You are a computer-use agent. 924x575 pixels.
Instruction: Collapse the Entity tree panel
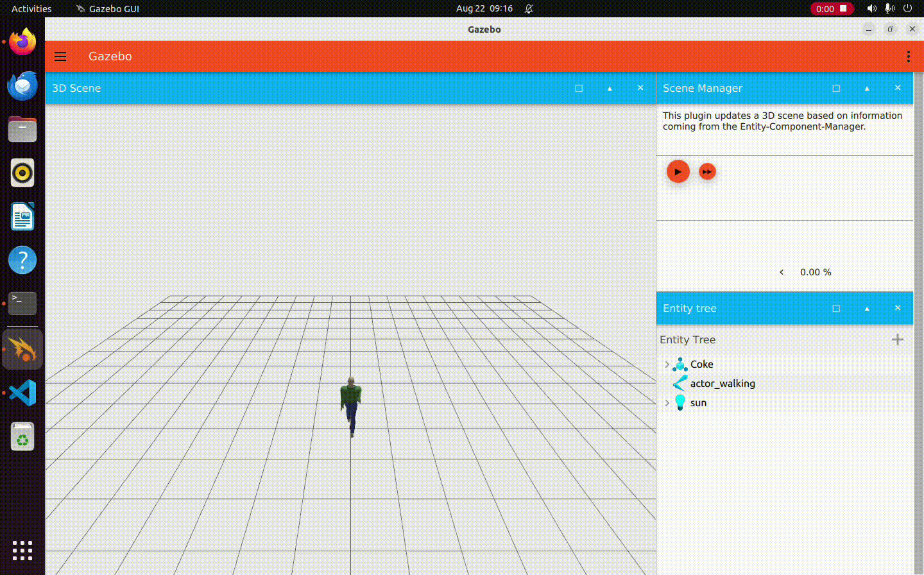pyautogui.click(x=867, y=309)
